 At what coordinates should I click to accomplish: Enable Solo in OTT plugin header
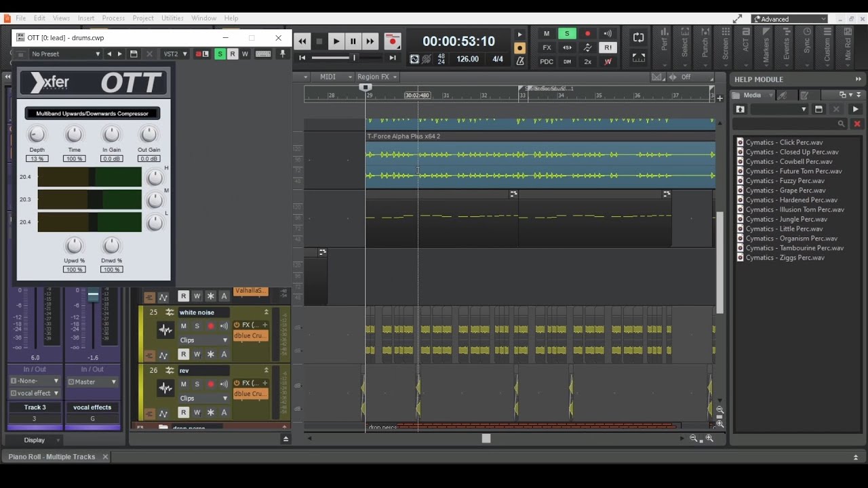(220, 54)
